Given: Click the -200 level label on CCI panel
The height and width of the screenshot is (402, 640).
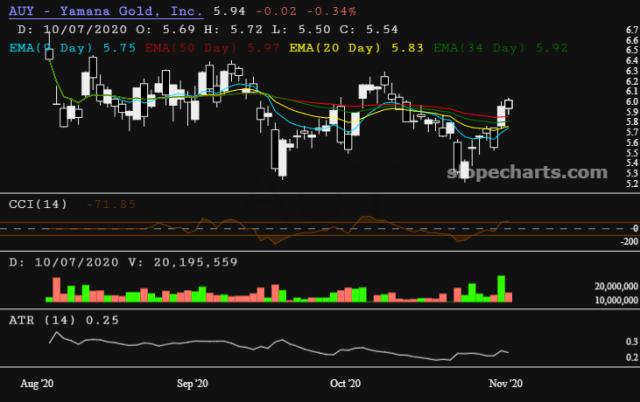Looking at the screenshot, I should point(629,242).
